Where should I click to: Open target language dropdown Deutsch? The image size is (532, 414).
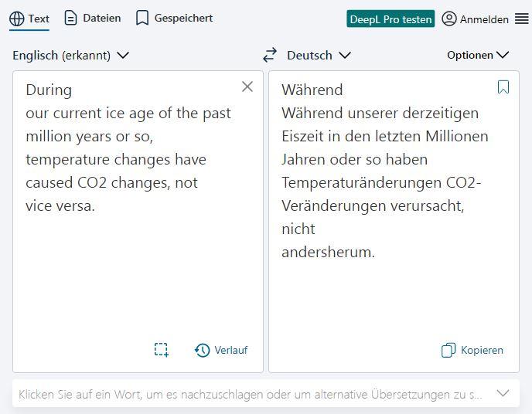pyautogui.click(x=319, y=55)
